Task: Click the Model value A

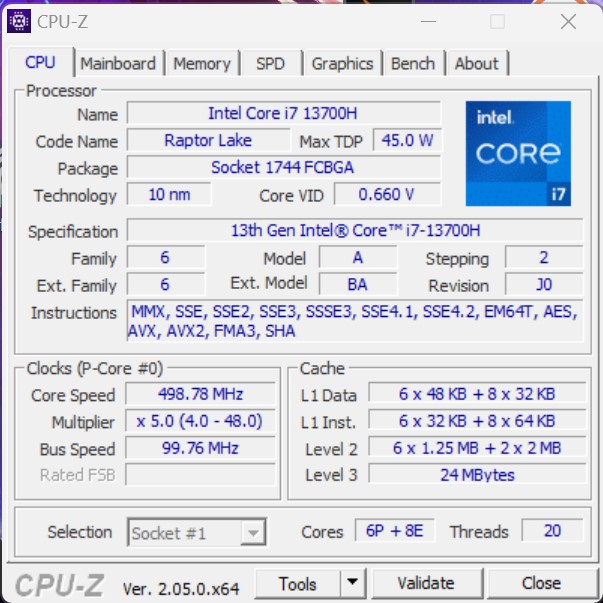Action: 358,257
